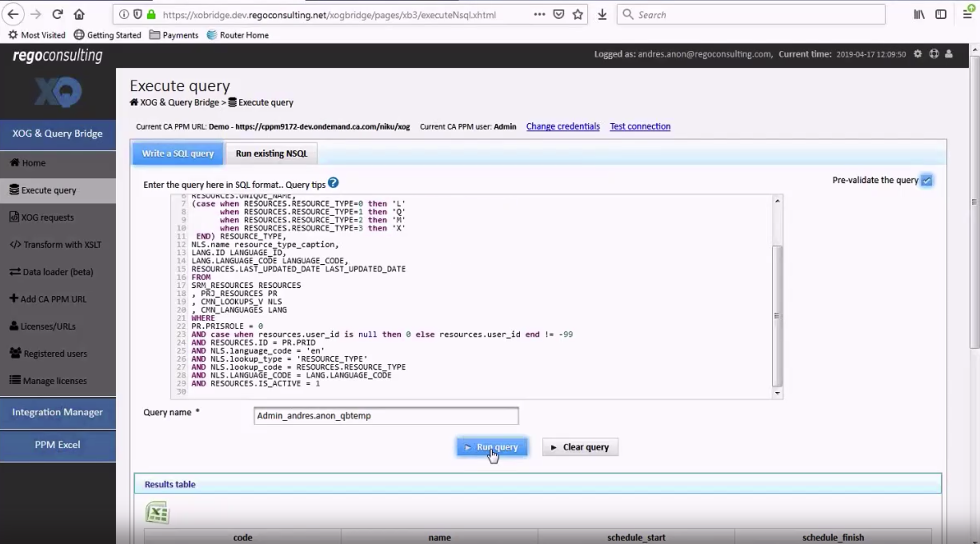Click the XOG requests sidebar icon
This screenshot has width=980, height=544.
tap(14, 217)
